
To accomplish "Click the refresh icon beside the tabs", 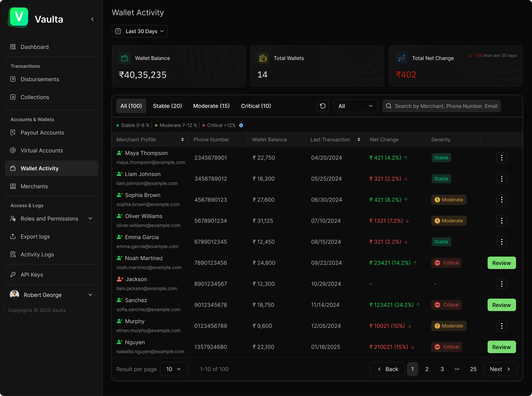I will (x=323, y=106).
